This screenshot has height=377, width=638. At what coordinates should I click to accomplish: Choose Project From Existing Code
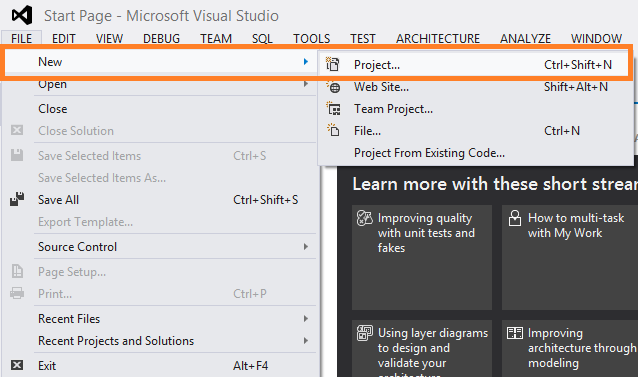tap(429, 153)
